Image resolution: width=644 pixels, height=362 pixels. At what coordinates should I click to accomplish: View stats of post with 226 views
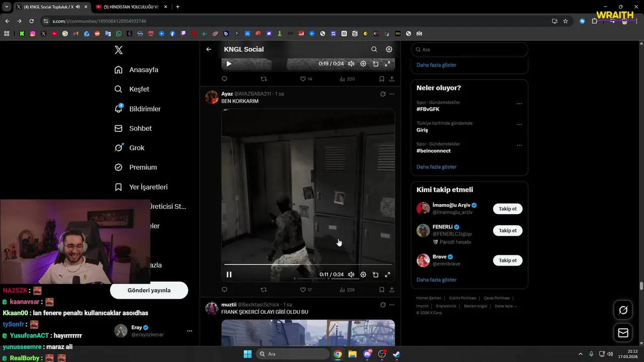point(347,290)
